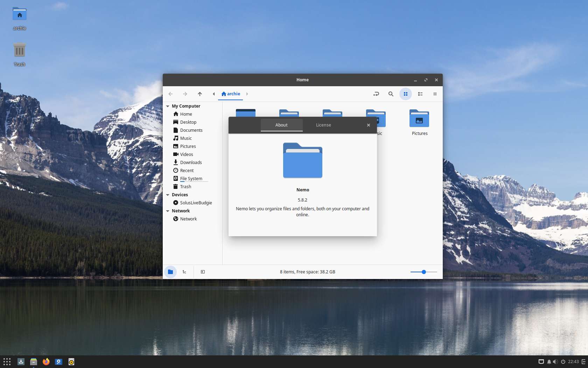This screenshot has height=368, width=588.
Task: Open the Trash icon on the desktop
Action: tap(20, 54)
